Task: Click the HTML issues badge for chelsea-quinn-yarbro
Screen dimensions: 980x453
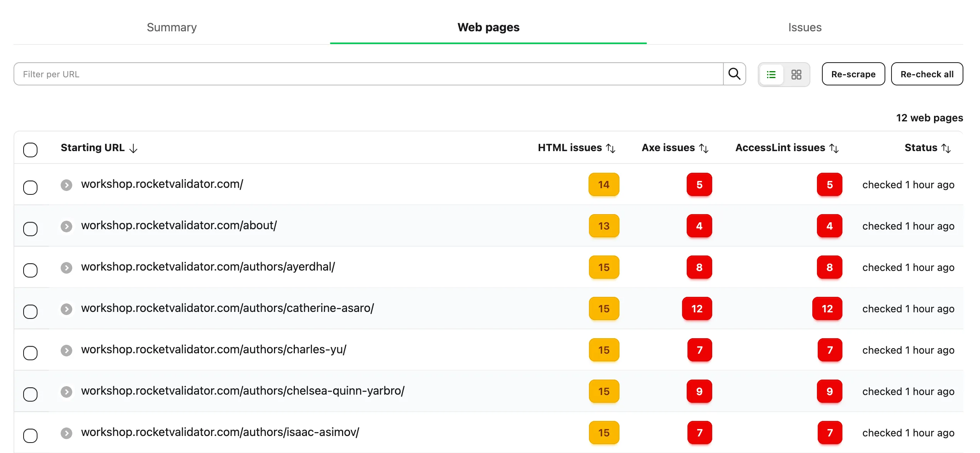Action: point(604,391)
